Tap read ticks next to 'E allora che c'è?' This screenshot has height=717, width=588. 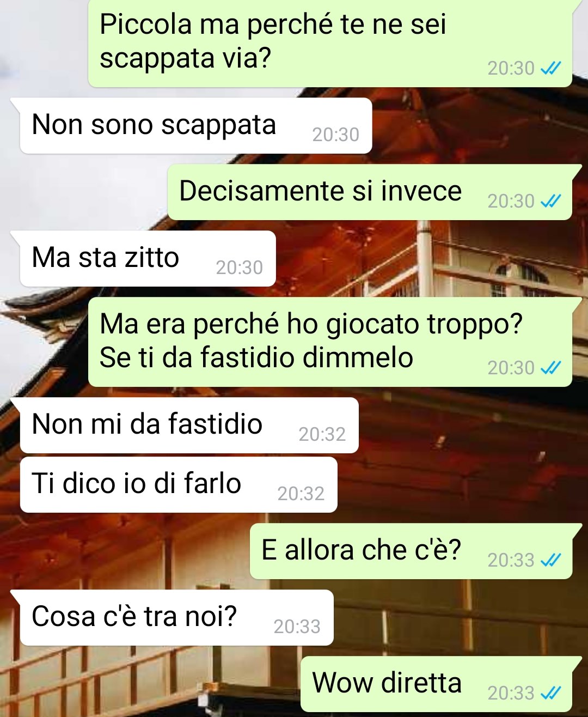coord(550,560)
